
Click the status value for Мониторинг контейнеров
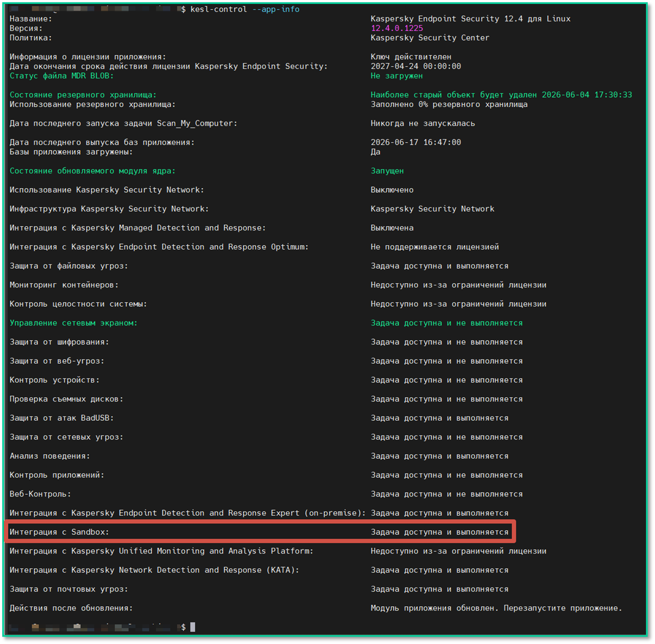[x=458, y=285]
